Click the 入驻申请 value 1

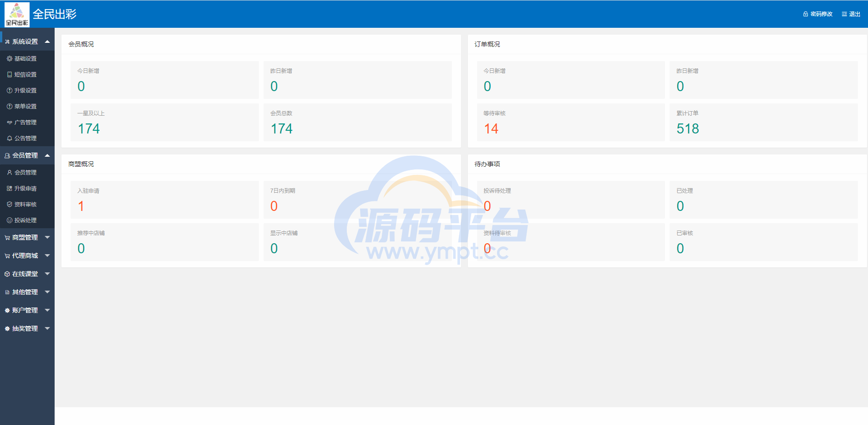pyautogui.click(x=81, y=206)
